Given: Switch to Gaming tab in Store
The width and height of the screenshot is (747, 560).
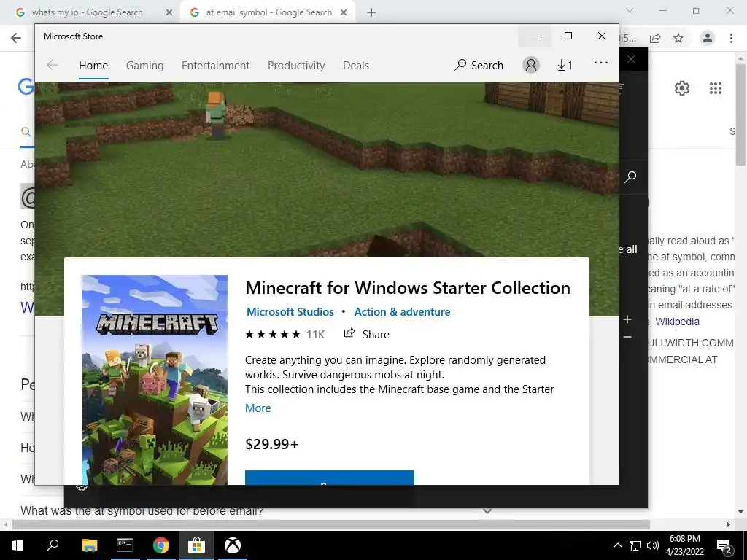Looking at the screenshot, I should click(145, 65).
